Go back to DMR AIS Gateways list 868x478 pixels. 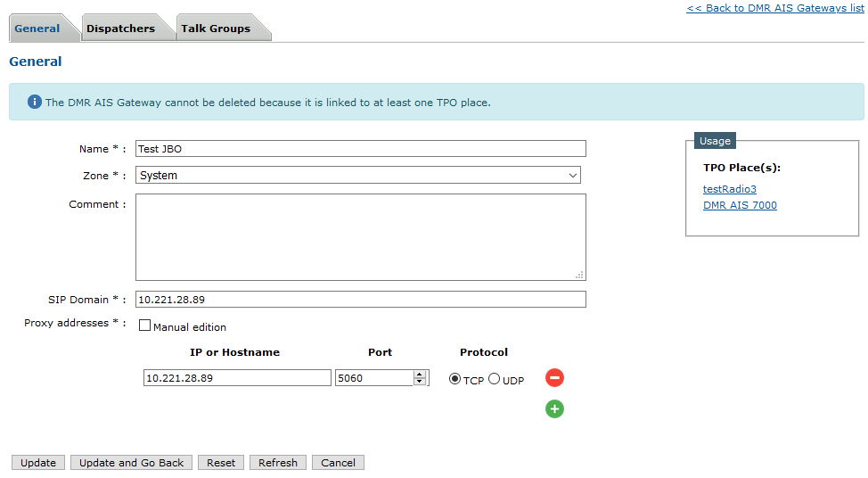pos(775,8)
